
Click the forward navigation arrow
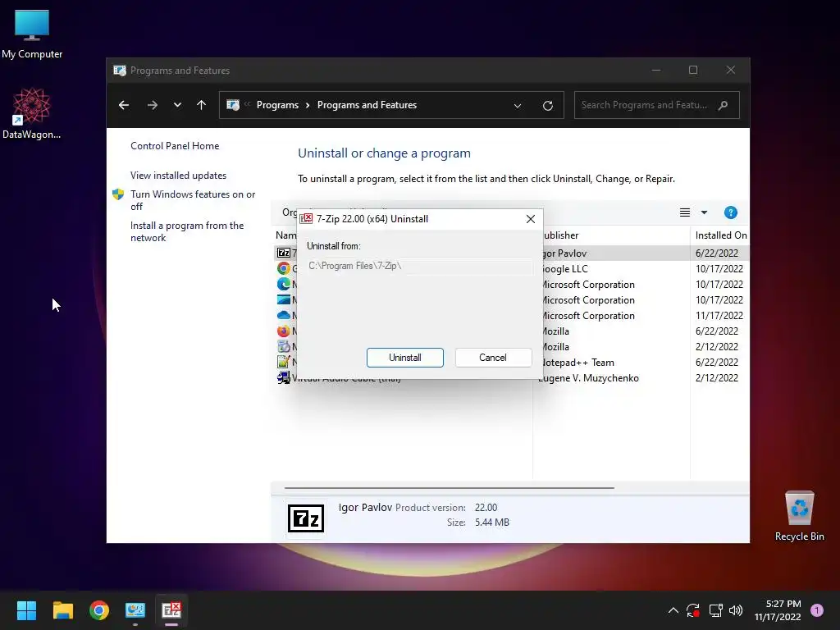click(152, 105)
